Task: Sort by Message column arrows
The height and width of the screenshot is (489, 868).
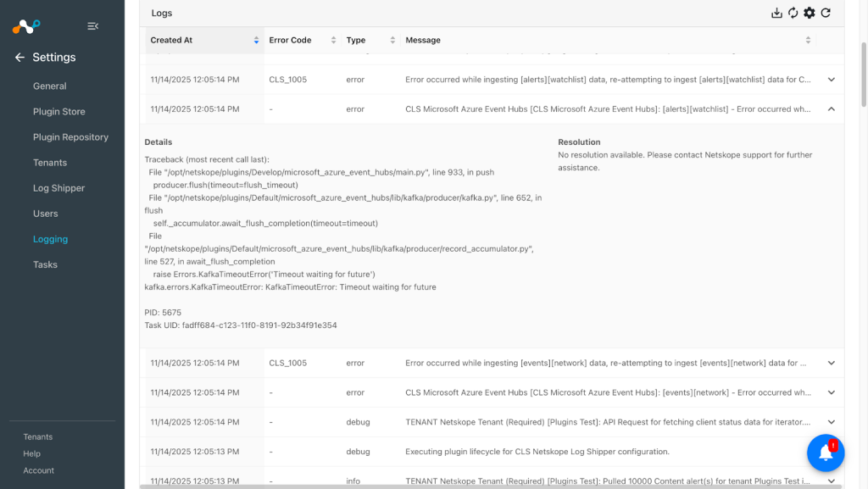Action: [x=808, y=41]
